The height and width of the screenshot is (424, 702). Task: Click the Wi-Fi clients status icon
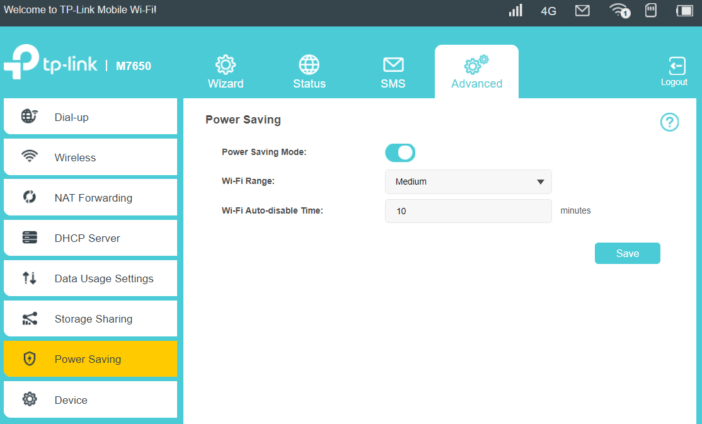(x=620, y=10)
